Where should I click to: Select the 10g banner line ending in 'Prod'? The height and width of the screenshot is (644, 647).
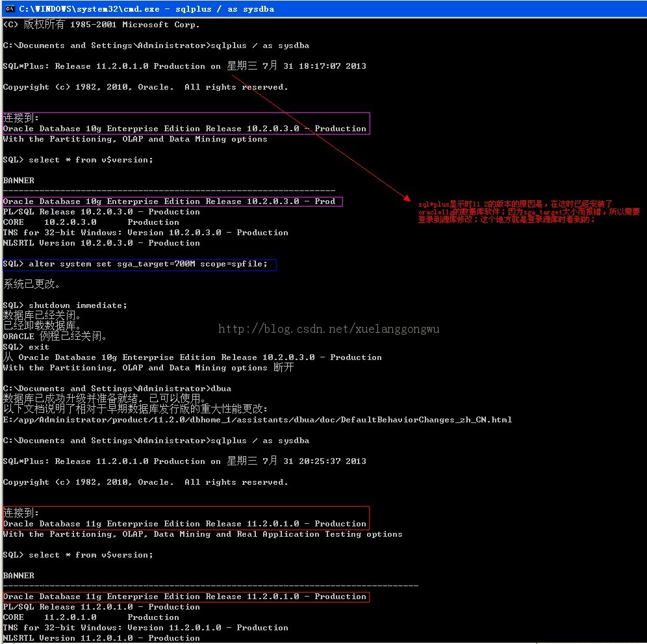169,201
